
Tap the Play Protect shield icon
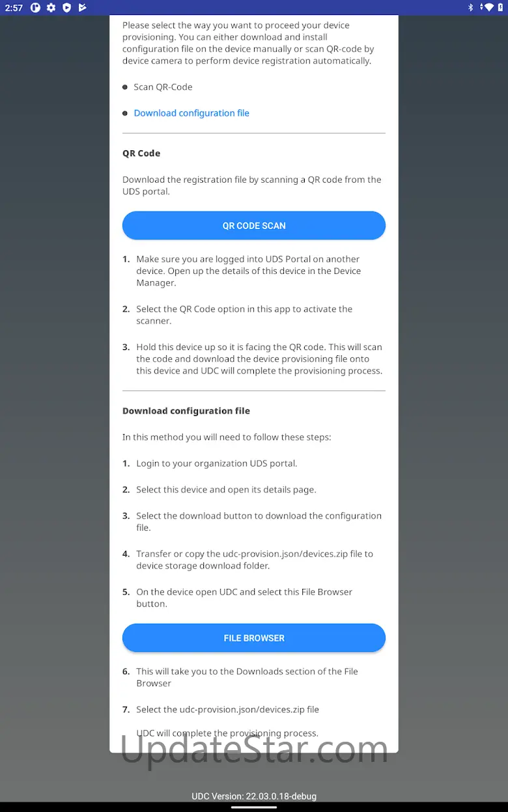coord(66,8)
